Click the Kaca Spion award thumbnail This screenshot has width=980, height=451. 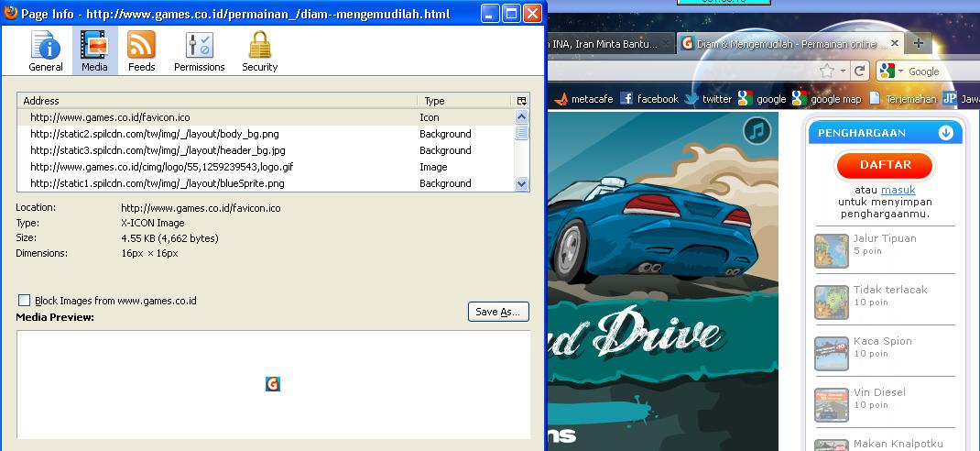(x=832, y=354)
